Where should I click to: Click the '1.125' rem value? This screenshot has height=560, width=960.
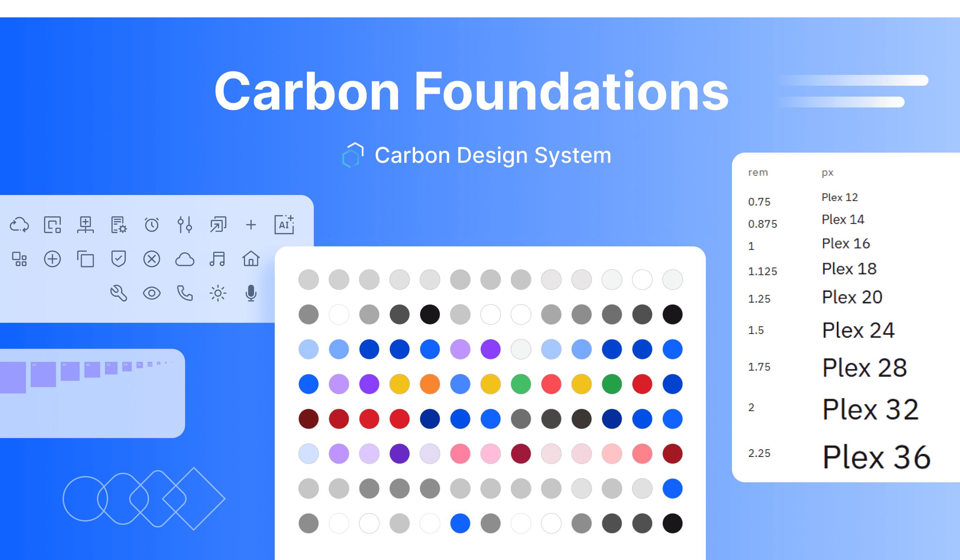(x=763, y=271)
